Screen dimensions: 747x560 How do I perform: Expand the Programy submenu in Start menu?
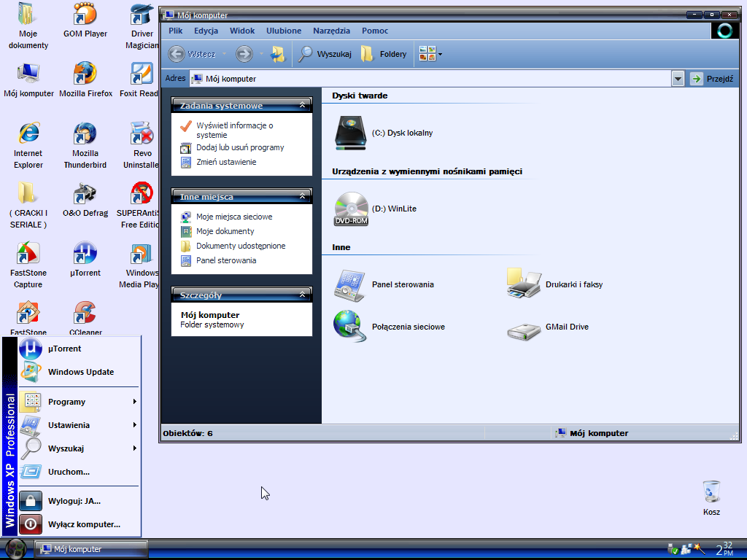[79, 402]
